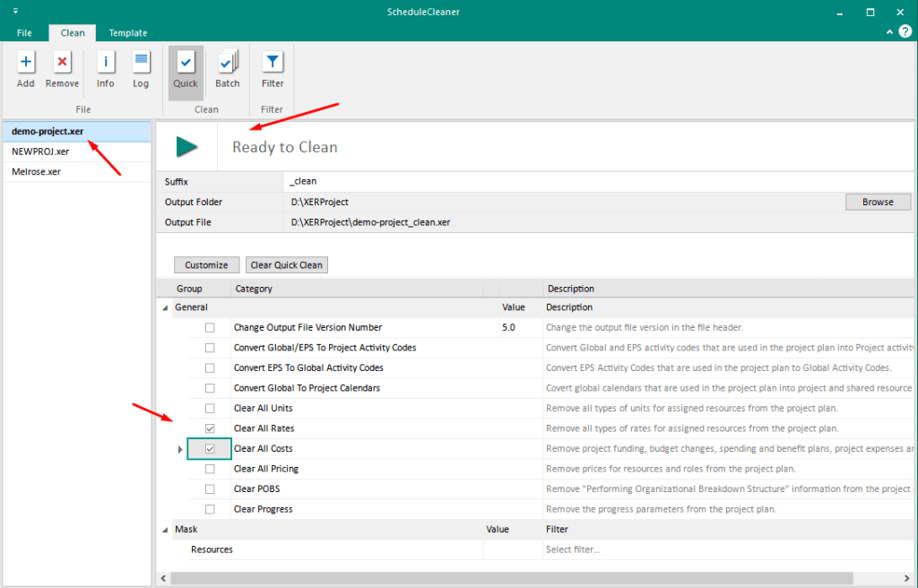Click the Add file icon
918x588 pixels.
(x=25, y=65)
